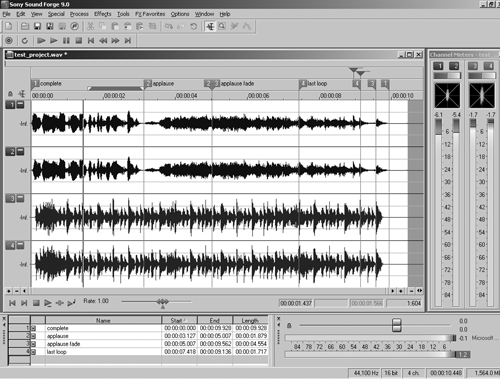500x379 pixels.
Task: Click selection start field 00:00:01.437
Action: pos(296,303)
